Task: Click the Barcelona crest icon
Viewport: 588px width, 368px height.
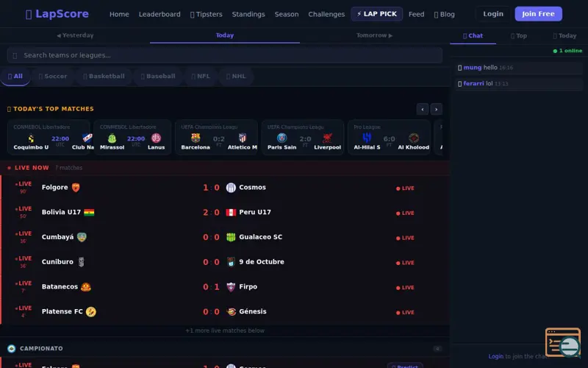Action: point(196,138)
